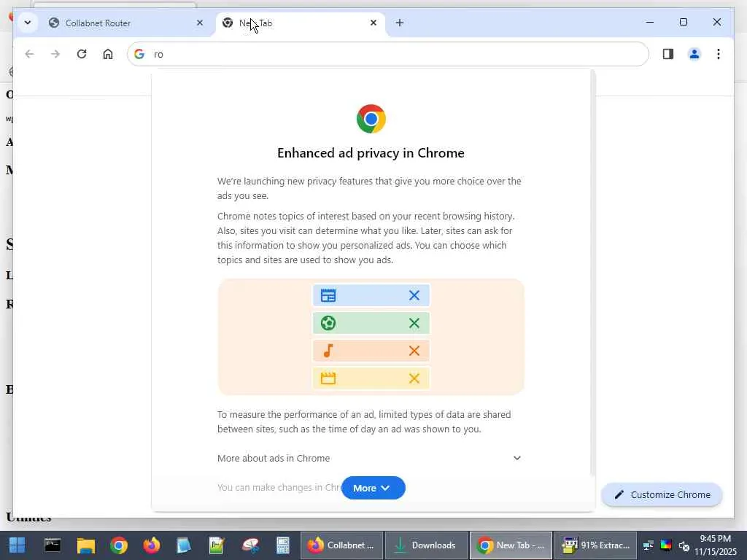The width and height of the screenshot is (747, 560).
Task: Go forward using the browser forward arrow
Action: pos(55,54)
